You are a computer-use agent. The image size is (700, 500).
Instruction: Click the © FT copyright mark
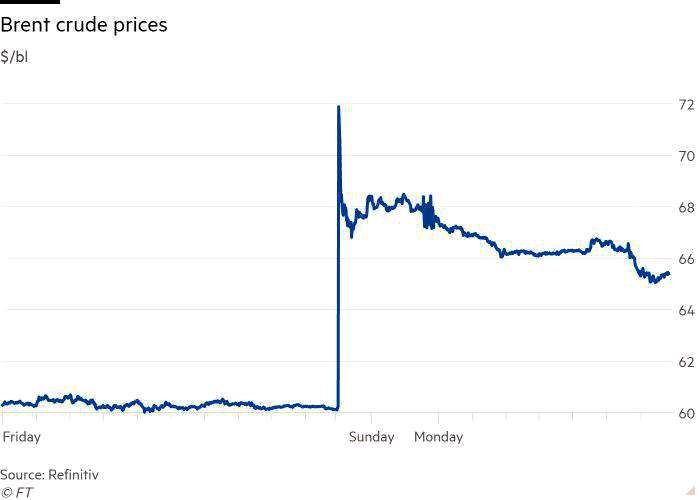point(17,492)
